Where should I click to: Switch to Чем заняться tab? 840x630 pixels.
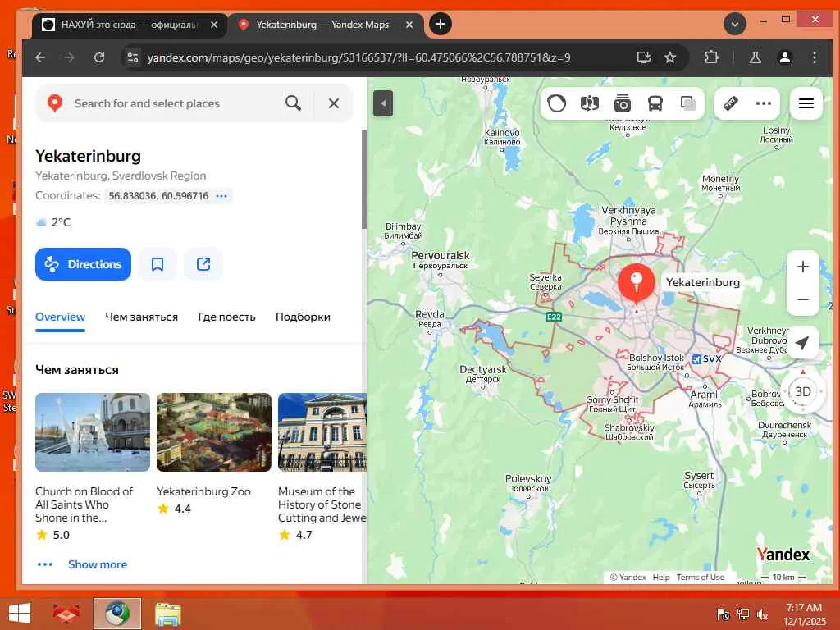click(x=141, y=317)
